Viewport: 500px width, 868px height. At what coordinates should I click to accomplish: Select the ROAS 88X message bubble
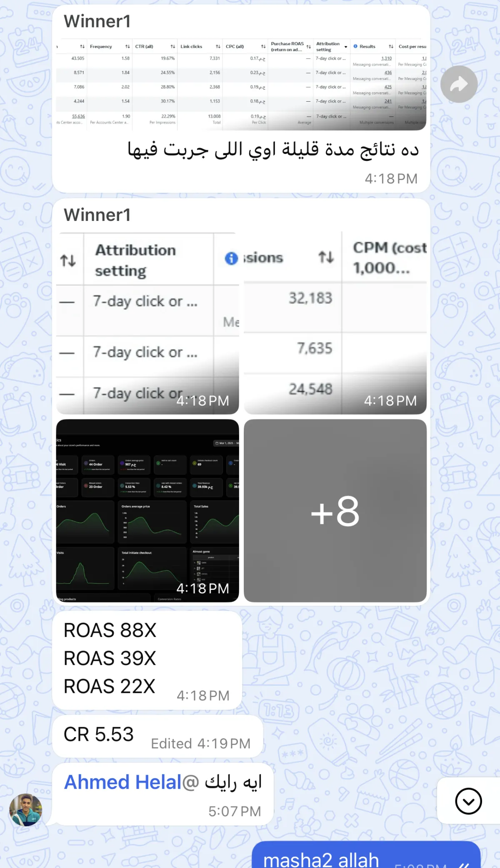(x=147, y=660)
